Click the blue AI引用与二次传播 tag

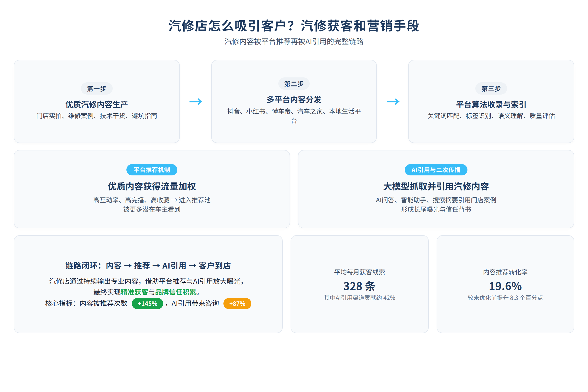(436, 170)
